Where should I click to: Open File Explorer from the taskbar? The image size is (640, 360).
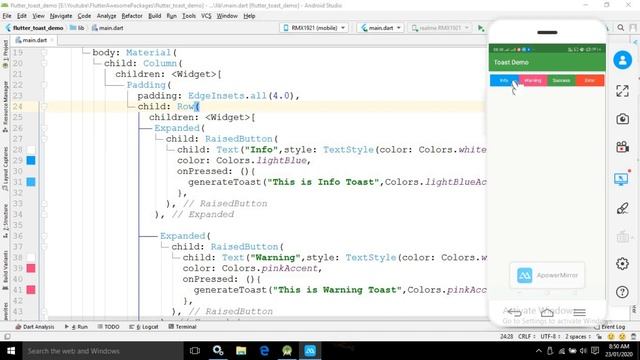[x=241, y=351]
